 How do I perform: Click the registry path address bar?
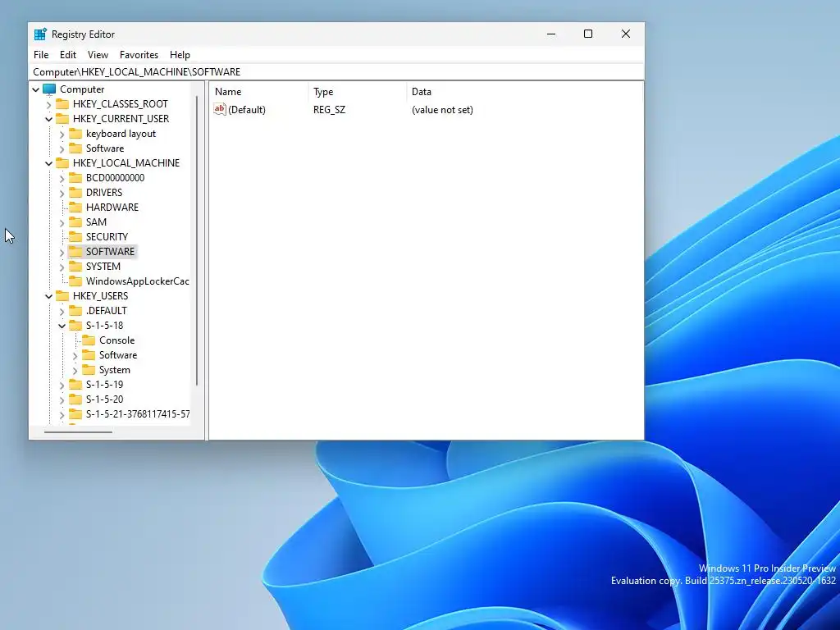[336, 72]
